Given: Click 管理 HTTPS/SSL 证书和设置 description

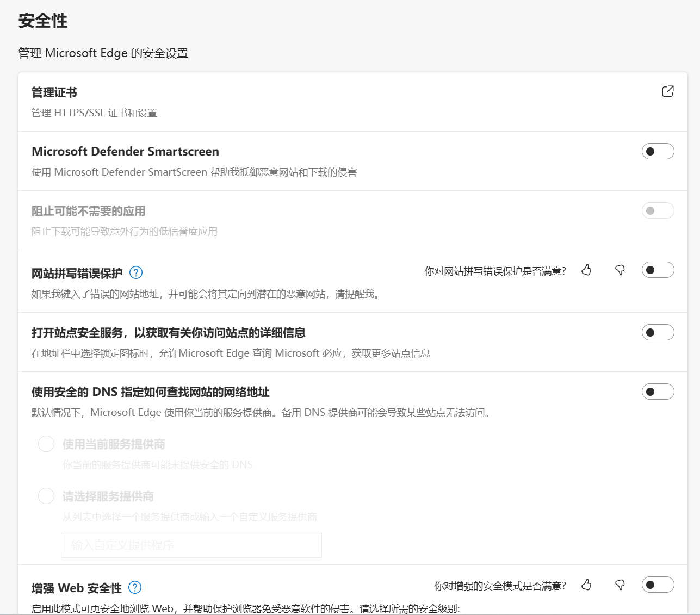Looking at the screenshot, I should [94, 113].
